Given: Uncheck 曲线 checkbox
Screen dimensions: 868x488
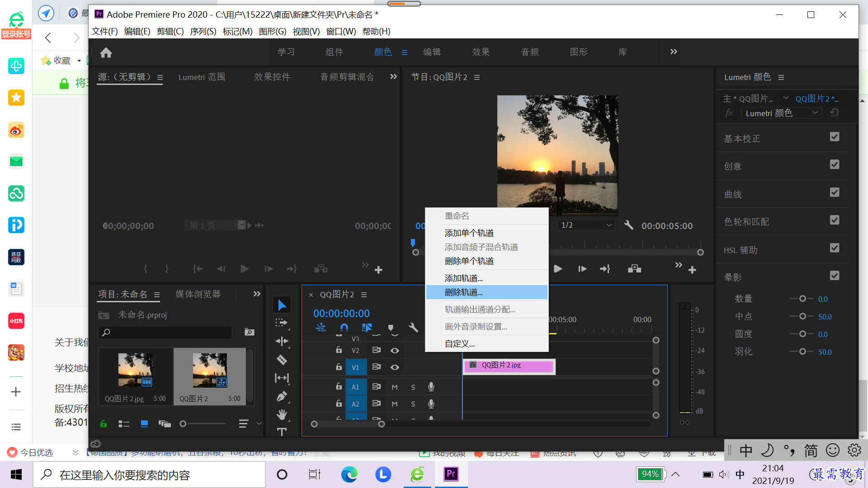Looking at the screenshot, I should (x=835, y=192).
